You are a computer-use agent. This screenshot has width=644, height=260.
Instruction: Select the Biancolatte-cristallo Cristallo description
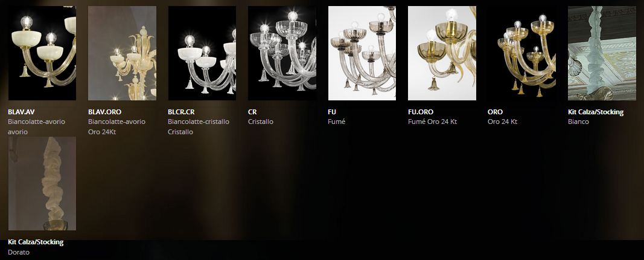click(199, 127)
